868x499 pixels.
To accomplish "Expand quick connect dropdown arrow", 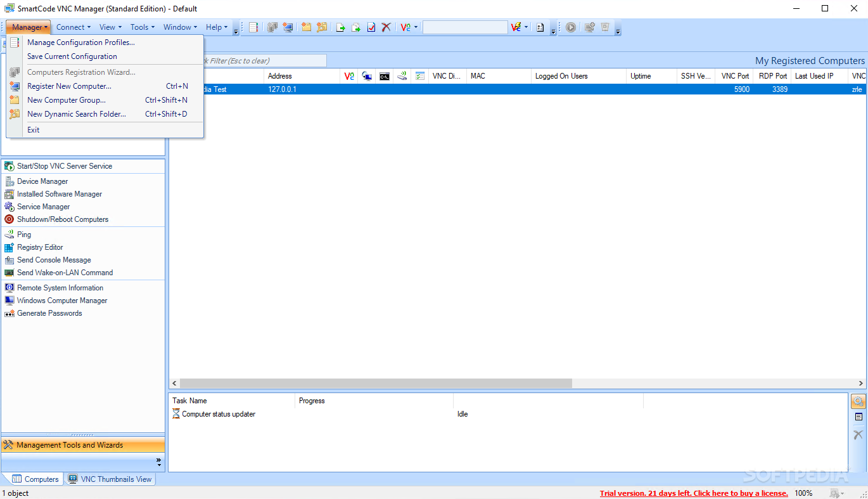I will [527, 27].
